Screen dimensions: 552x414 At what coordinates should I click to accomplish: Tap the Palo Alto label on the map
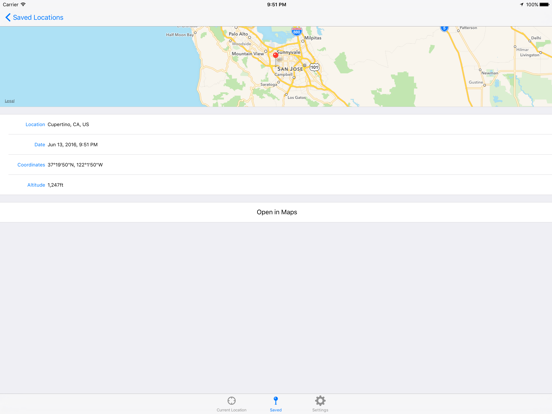(238, 34)
